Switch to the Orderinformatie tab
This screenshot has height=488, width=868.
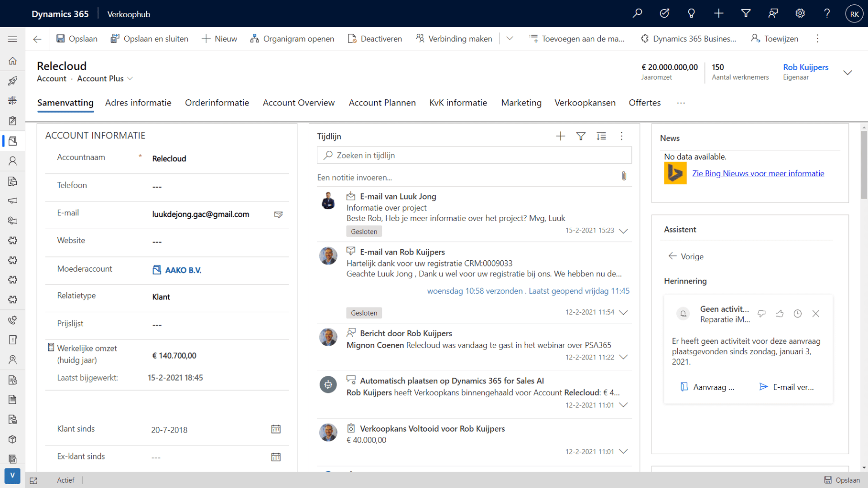click(217, 103)
